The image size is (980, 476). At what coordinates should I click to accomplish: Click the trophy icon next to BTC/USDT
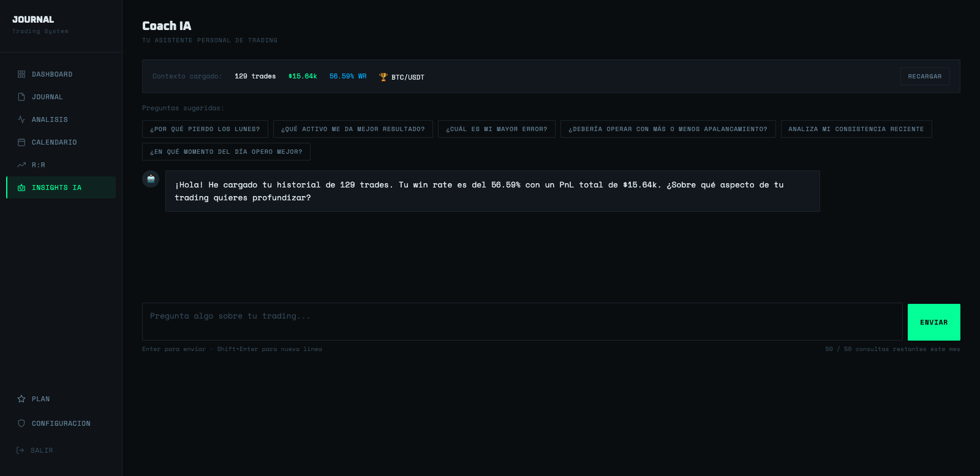pyautogui.click(x=383, y=77)
